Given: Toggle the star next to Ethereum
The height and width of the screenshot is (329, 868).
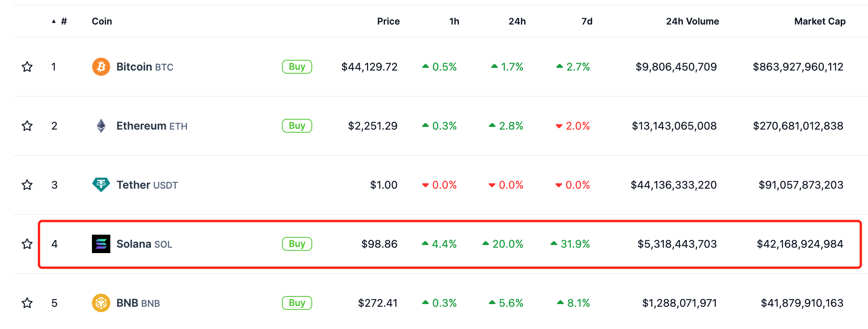Looking at the screenshot, I should [x=27, y=126].
